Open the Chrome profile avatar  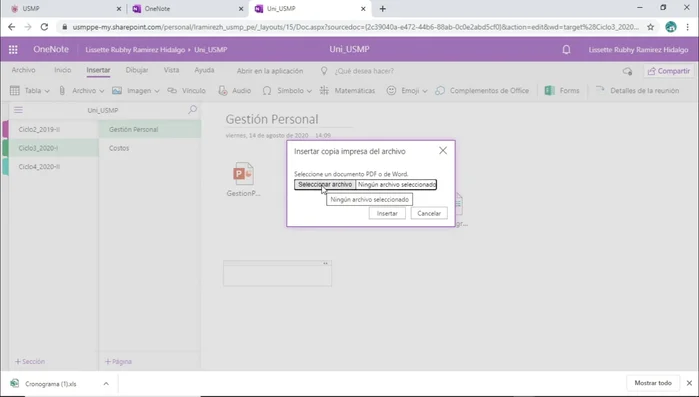click(670, 27)
